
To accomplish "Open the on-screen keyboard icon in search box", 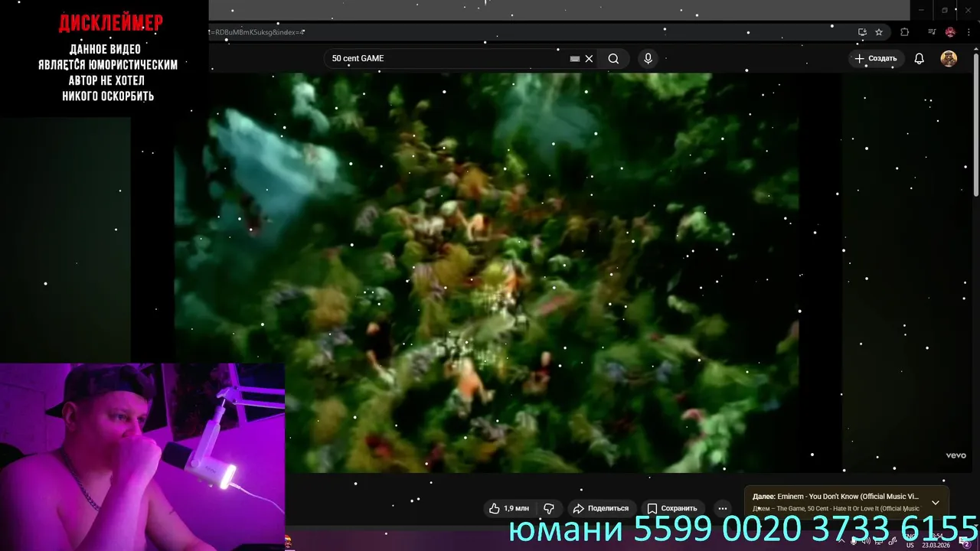I will [x=575, y=58].
